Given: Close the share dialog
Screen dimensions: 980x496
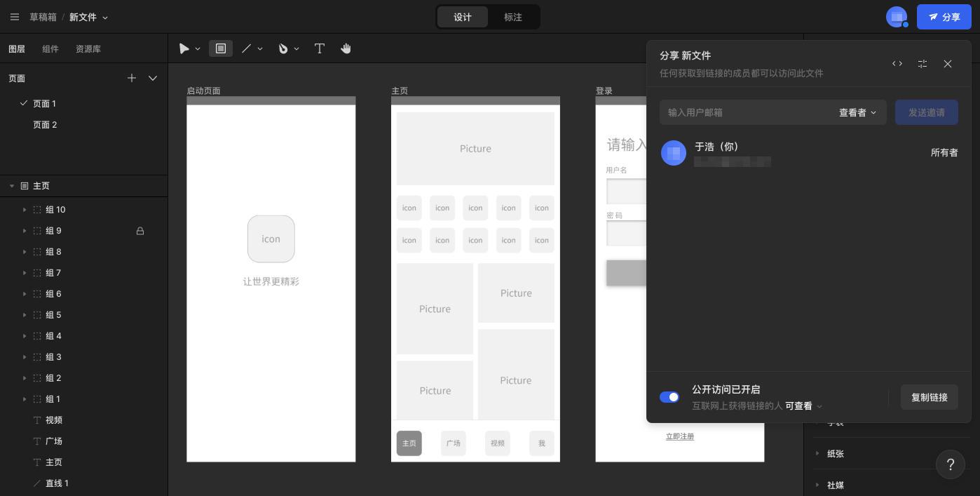Looking at the screenshot, I should 948,64.
